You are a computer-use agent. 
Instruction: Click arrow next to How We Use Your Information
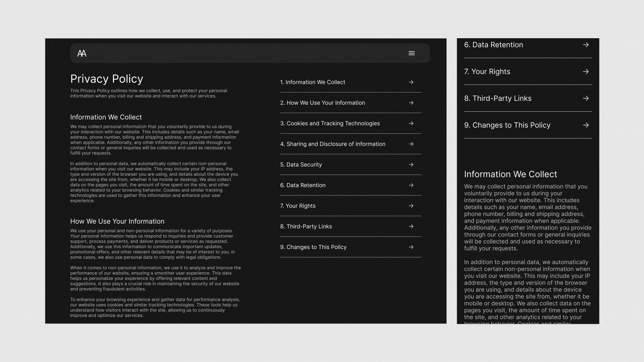point(411,103)
